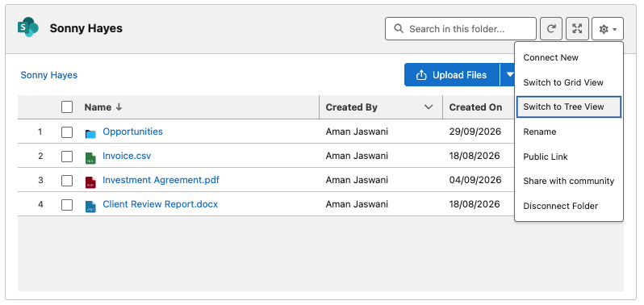Image resolution: width=644 pixels, height=305 pixels.
Task: Check the Investment Agreement.pdf checkbox
Action: point(67,181)
